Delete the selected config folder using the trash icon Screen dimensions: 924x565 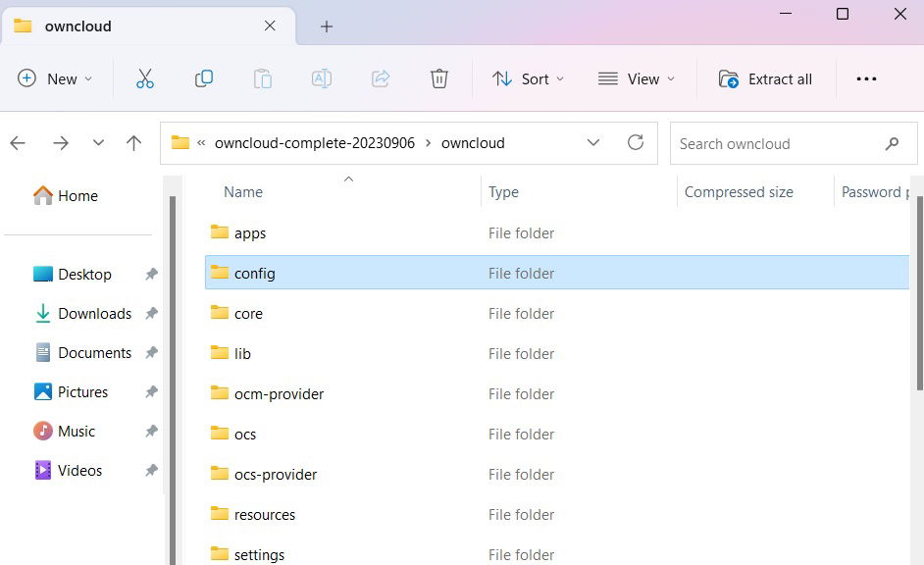point(438,78)
